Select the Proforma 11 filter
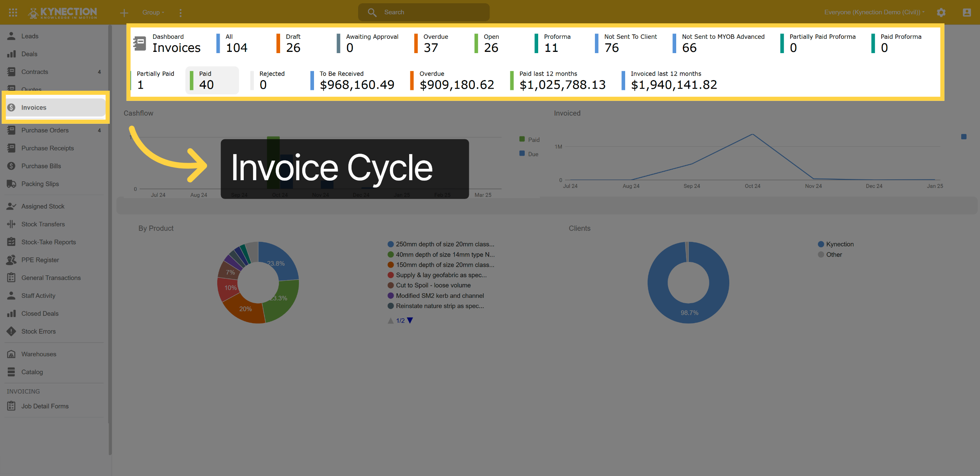The image size is (980, 476). (553, 43)
